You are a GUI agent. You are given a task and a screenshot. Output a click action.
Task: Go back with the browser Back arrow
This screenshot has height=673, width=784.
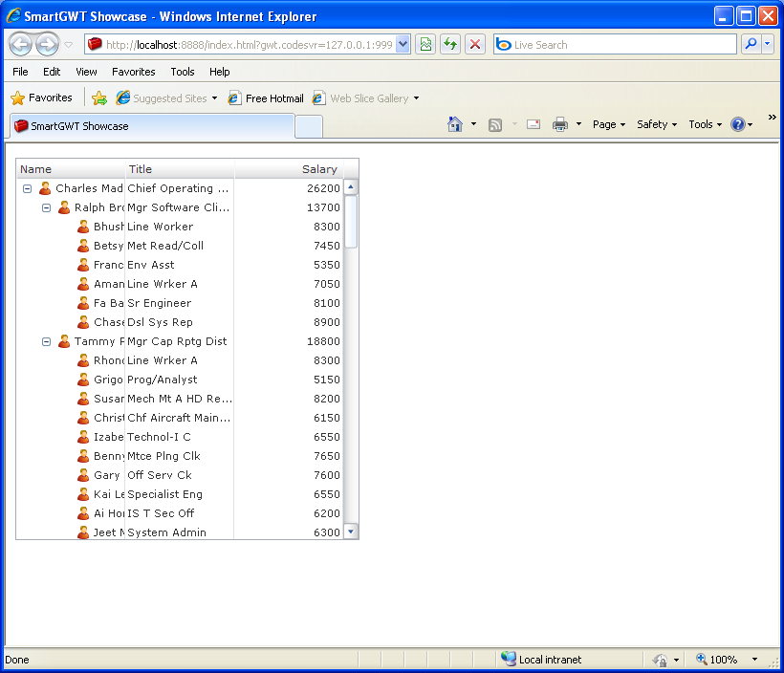[x=20, y=45]
